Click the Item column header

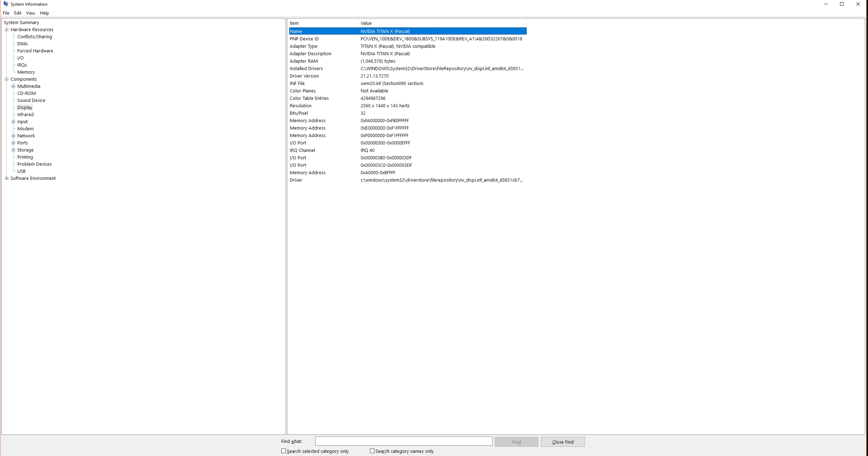(323, 23)
